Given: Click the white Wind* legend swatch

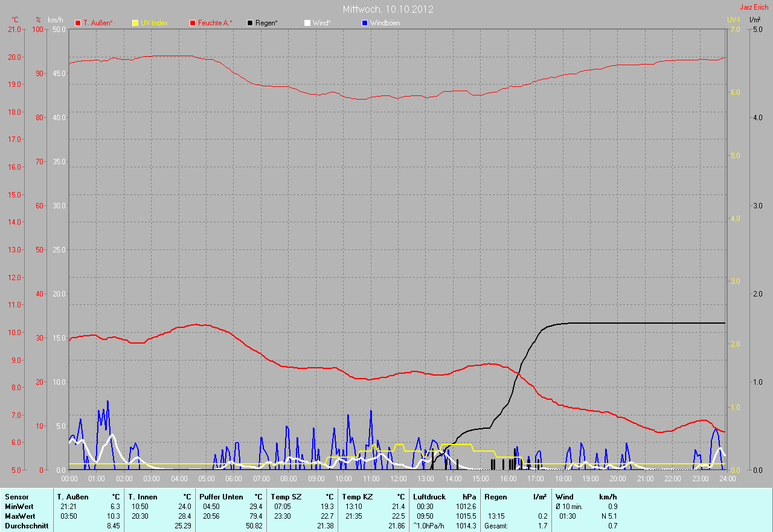Looking at the screenshot, I should tap(307, 23).
